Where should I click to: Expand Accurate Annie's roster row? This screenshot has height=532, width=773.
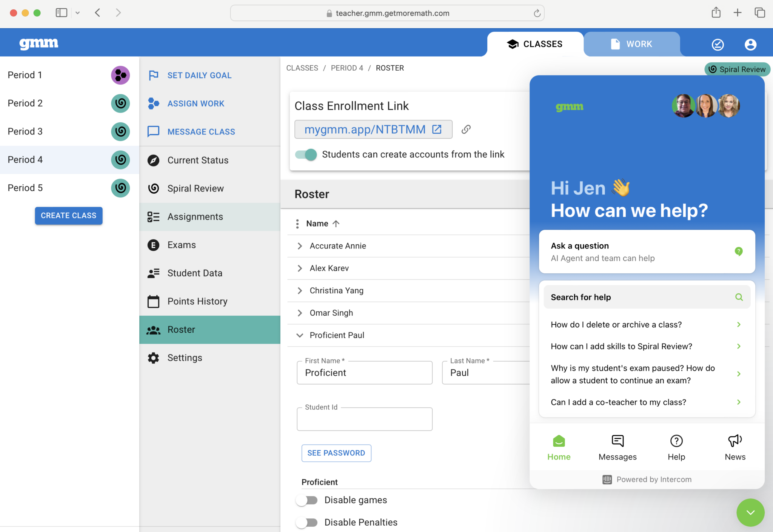coord(300,246)
